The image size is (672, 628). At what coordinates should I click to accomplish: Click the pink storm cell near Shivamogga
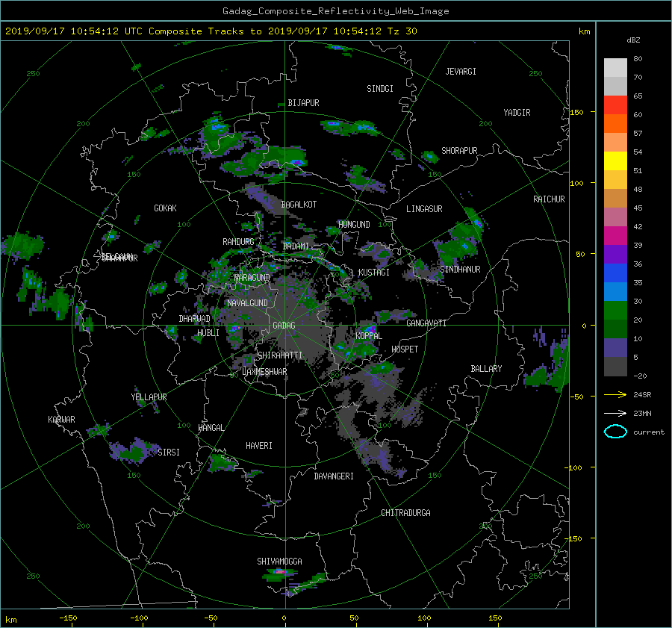[280, 572]
